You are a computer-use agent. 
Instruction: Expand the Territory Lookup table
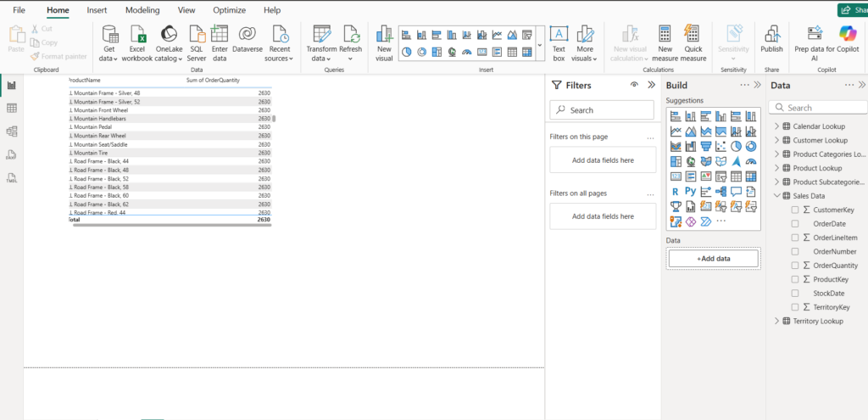coord(776,321)
